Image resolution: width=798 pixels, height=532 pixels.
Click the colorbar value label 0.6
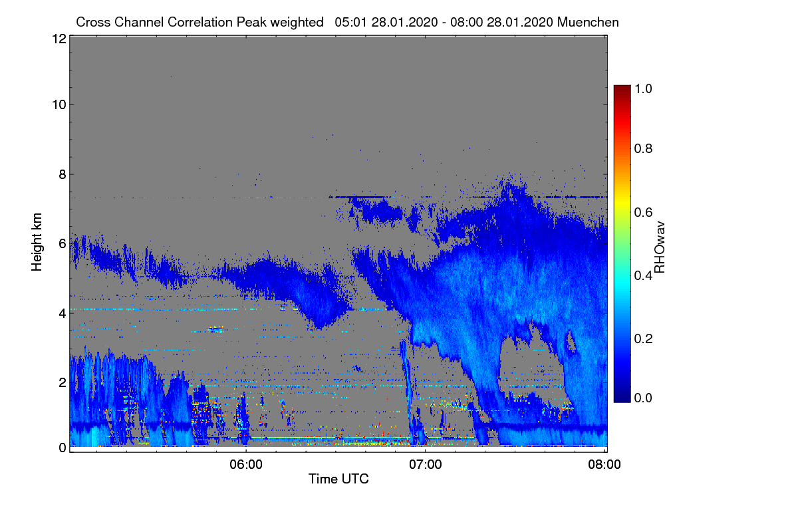pos(642,211)
